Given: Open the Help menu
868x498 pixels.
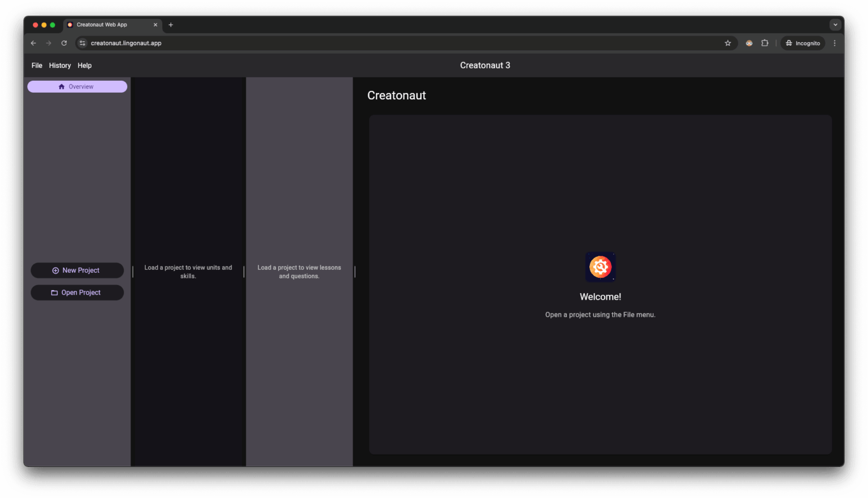Looking at the screenshot, I should click(x=84, y=65).
